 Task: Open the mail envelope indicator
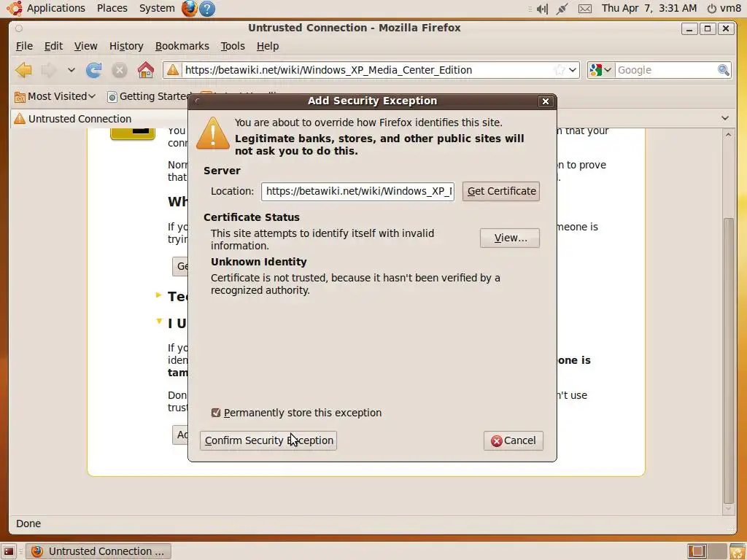click(x=584, y=9)
